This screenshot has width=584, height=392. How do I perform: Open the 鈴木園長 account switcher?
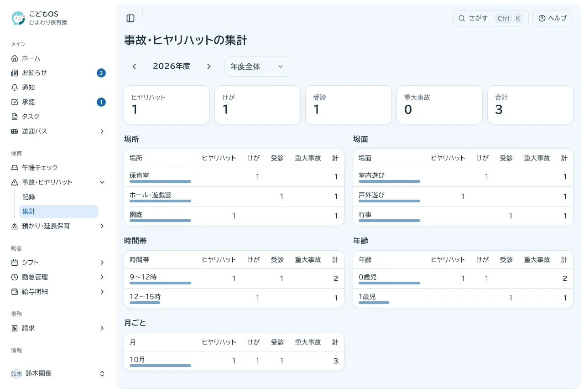(x=58, y=374)
